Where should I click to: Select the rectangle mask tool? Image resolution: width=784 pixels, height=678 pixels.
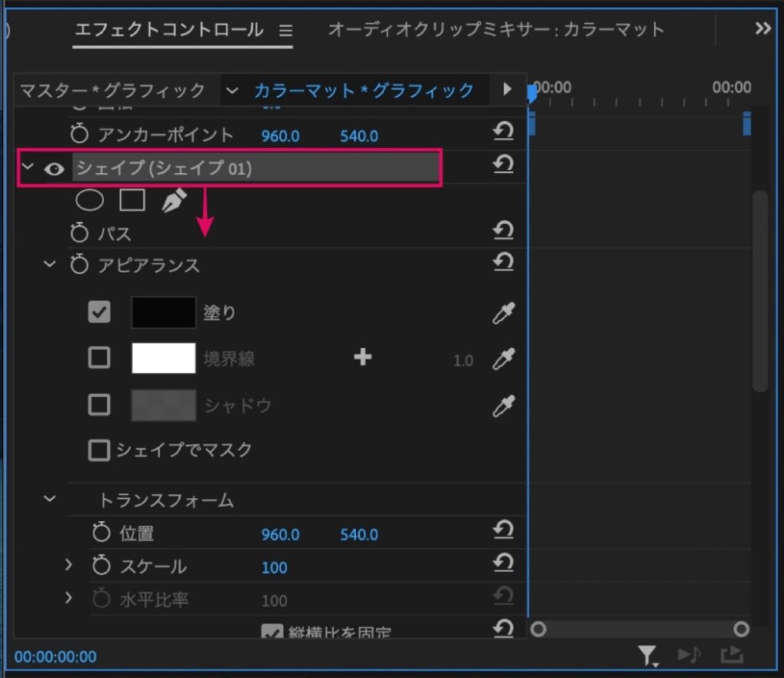[x=132, y=200]
